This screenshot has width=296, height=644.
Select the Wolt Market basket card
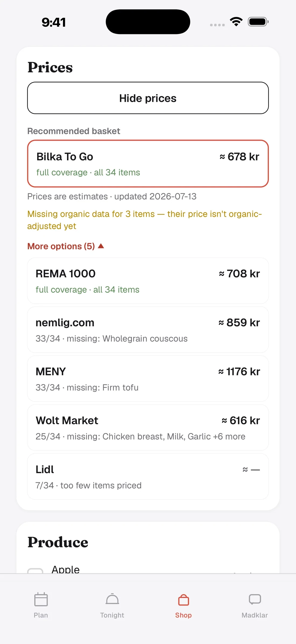(x=148, y=428)
